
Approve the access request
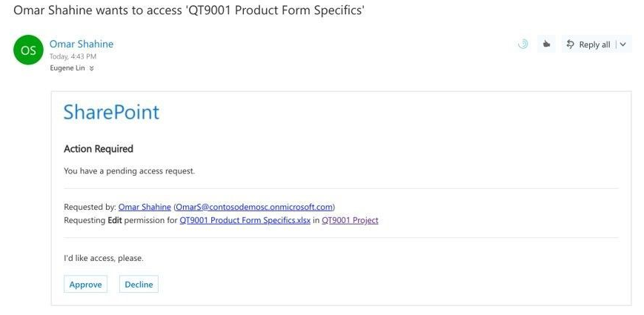[85, 284]
